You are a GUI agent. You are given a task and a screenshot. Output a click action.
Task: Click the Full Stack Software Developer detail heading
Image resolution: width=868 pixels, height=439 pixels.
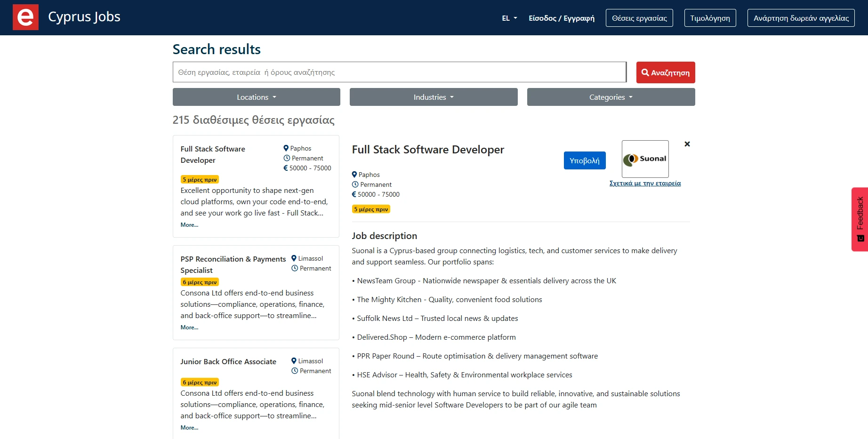point(428,150)
